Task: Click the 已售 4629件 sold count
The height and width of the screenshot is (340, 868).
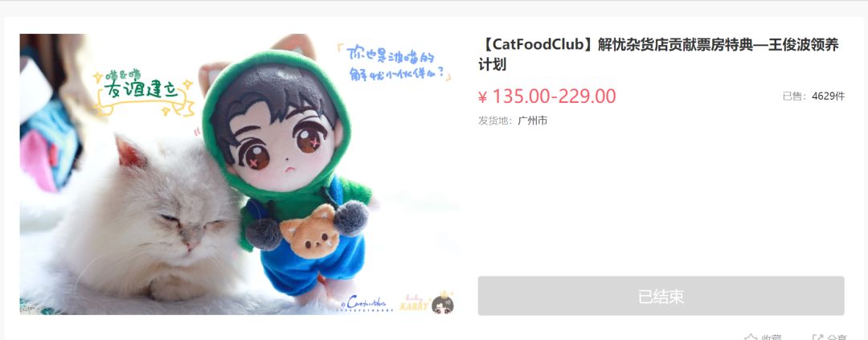Action: pos(813,96)
